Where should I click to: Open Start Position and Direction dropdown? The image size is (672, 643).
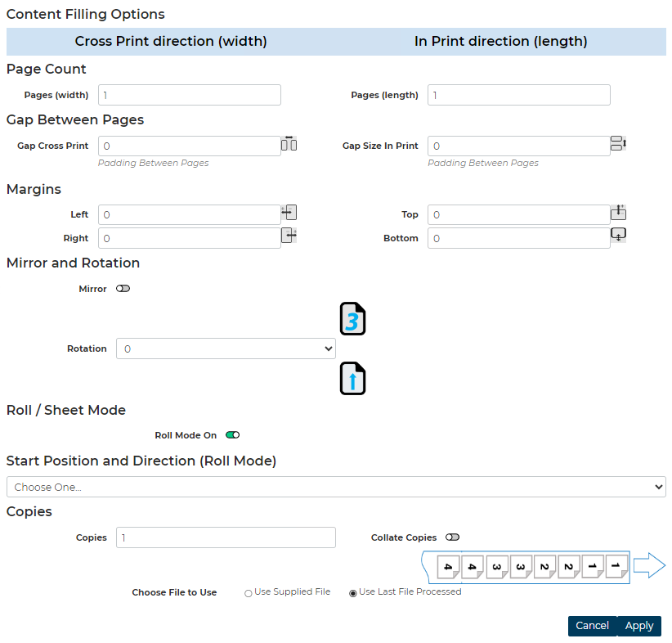coord(336,487)
